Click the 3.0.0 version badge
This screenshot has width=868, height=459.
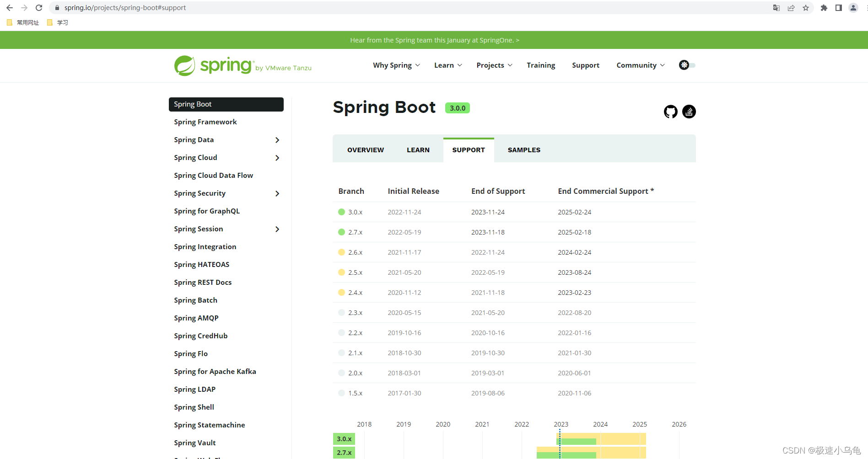[458, 108]
